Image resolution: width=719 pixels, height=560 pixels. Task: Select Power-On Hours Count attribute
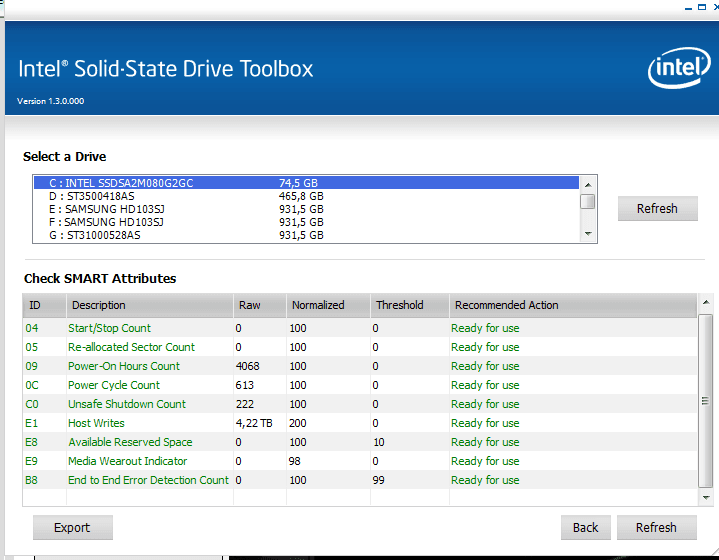coord(360,366)
